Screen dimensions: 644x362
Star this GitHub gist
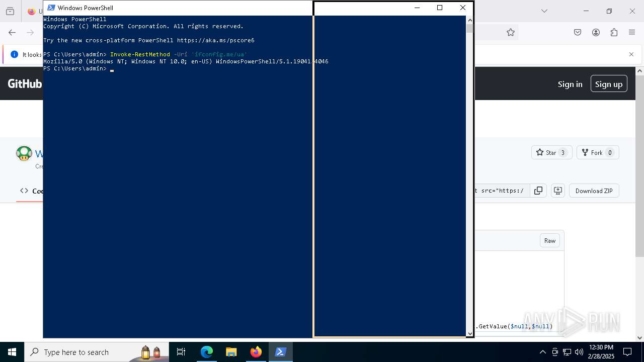point(551,152)
